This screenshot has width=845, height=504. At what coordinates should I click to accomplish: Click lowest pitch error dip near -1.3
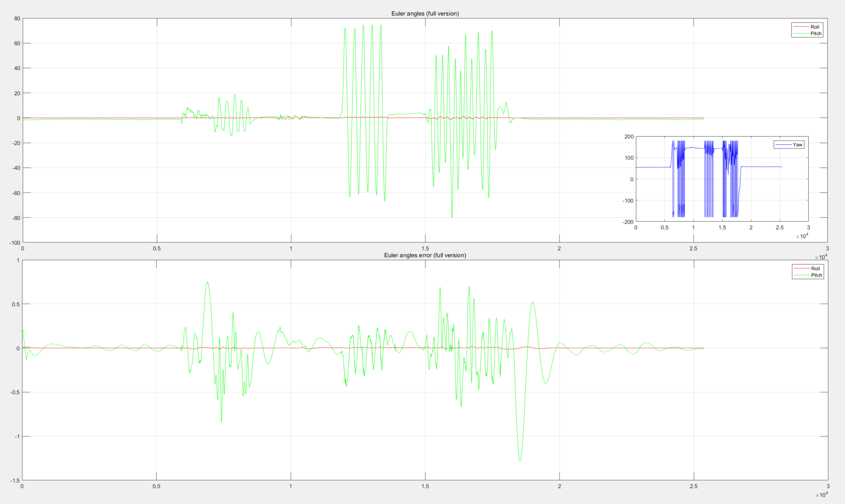[520, 460]
